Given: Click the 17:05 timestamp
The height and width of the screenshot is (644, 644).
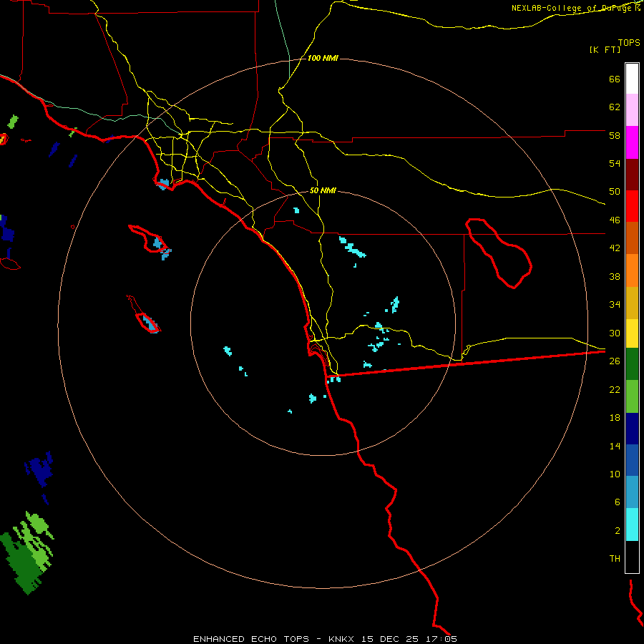Looking at the screenshot, I should [441, 639].
